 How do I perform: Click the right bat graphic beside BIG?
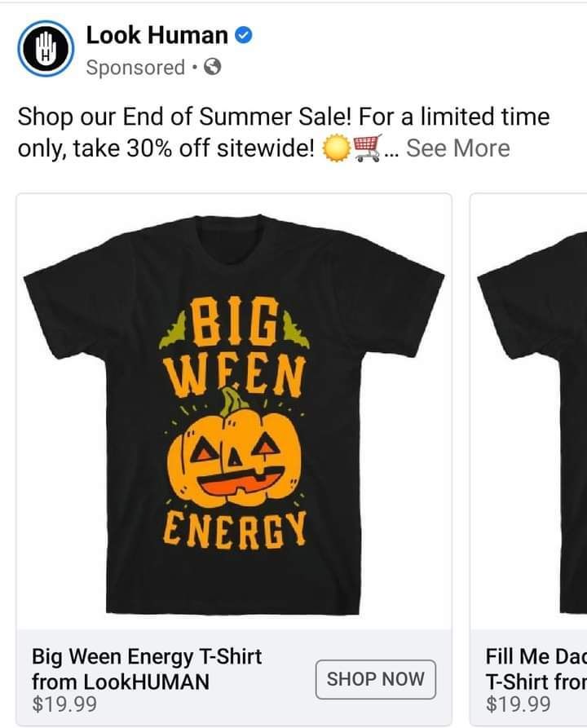(296, 330)
